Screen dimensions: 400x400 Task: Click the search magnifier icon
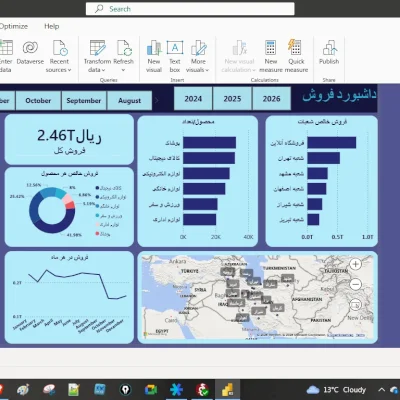pos(99,9)
